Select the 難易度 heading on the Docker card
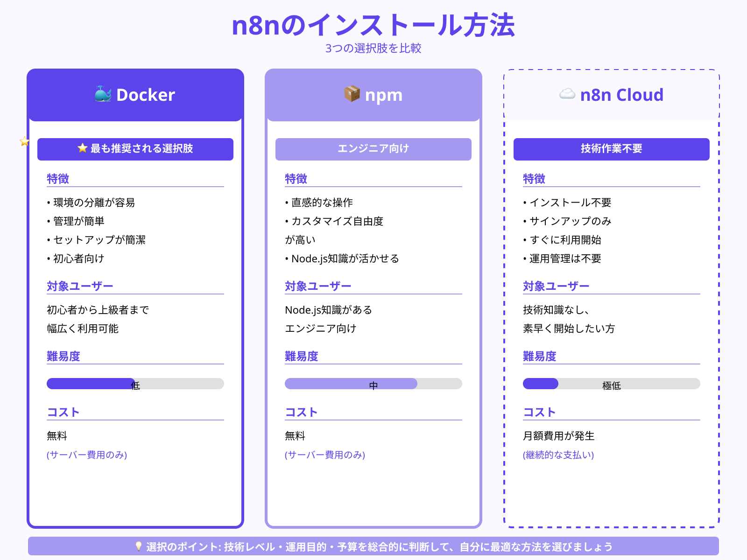The width and height of the screenshot is (747, 560). [63, 356]
